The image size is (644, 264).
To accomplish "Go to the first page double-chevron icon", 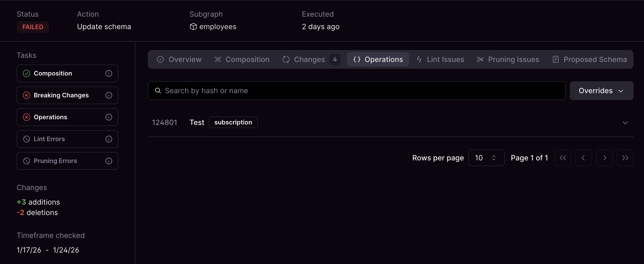I will pos(563,158).
